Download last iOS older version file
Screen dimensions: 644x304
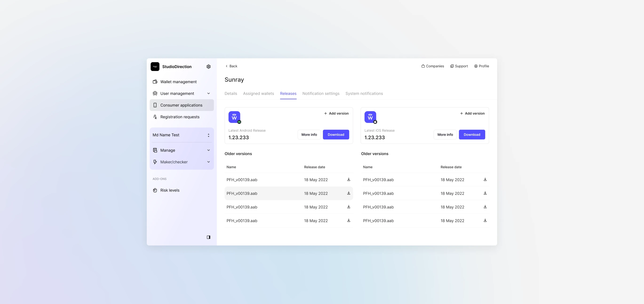click(485, 220)
